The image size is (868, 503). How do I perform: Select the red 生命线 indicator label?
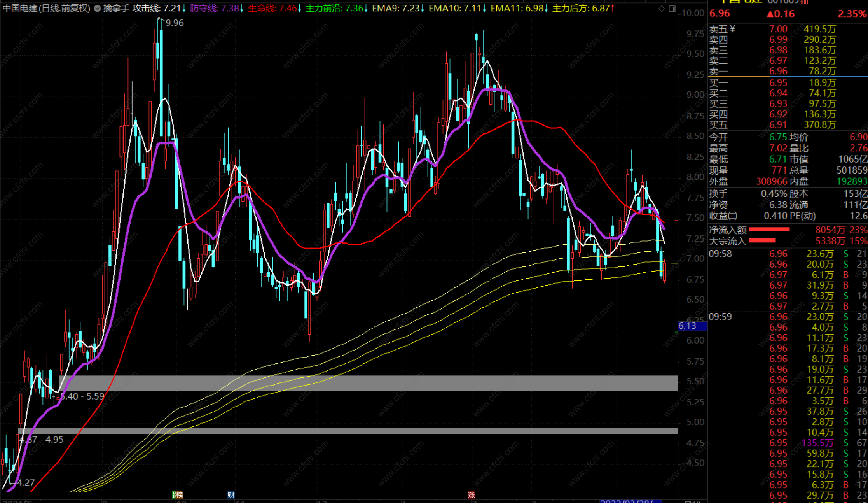click(x=272, y=8)
